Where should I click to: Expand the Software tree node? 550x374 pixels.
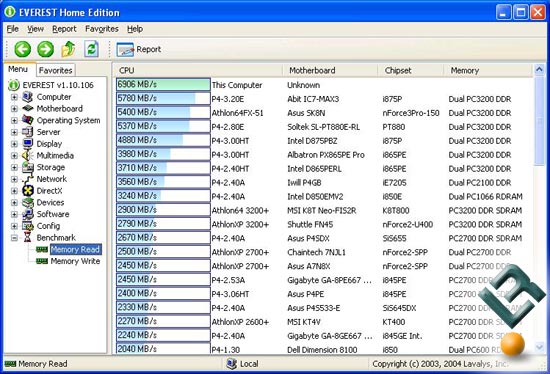coord(14,214)
